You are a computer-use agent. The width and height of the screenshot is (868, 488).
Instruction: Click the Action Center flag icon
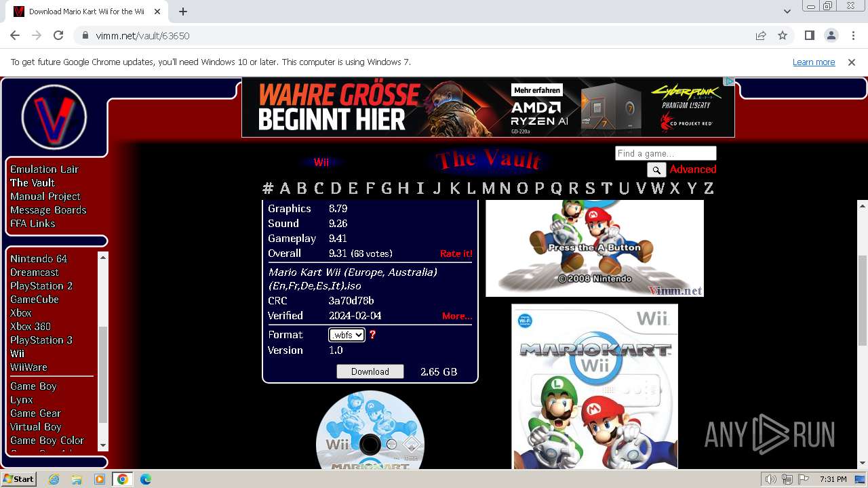pos(804,479)
